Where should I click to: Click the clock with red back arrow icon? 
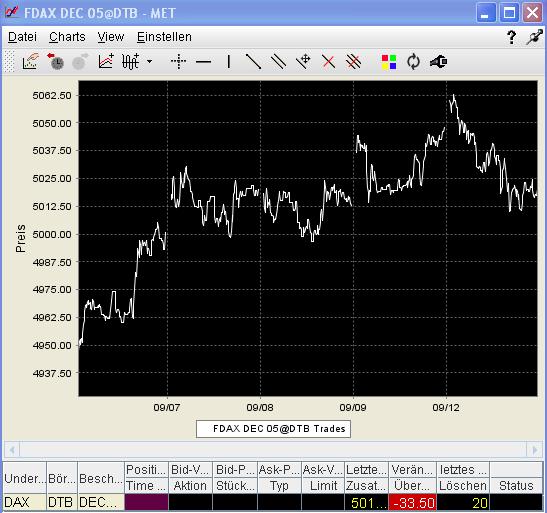55,62
